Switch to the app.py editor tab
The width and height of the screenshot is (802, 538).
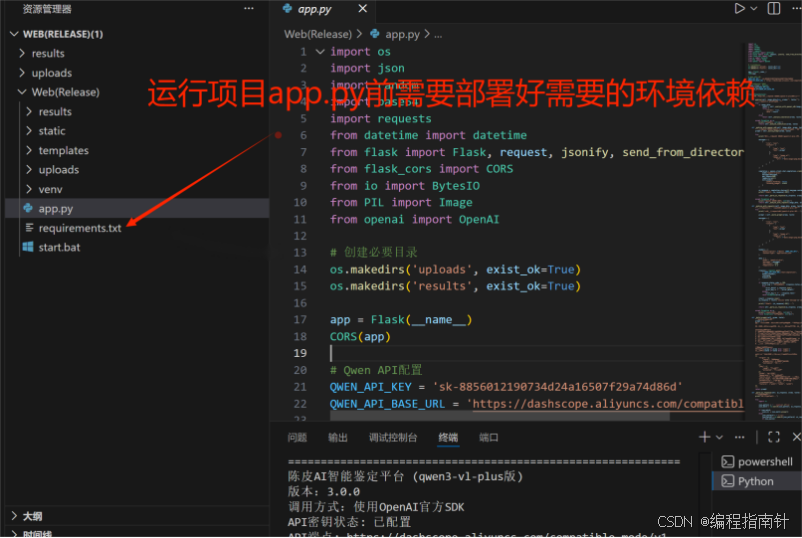[x=314, y=9]
